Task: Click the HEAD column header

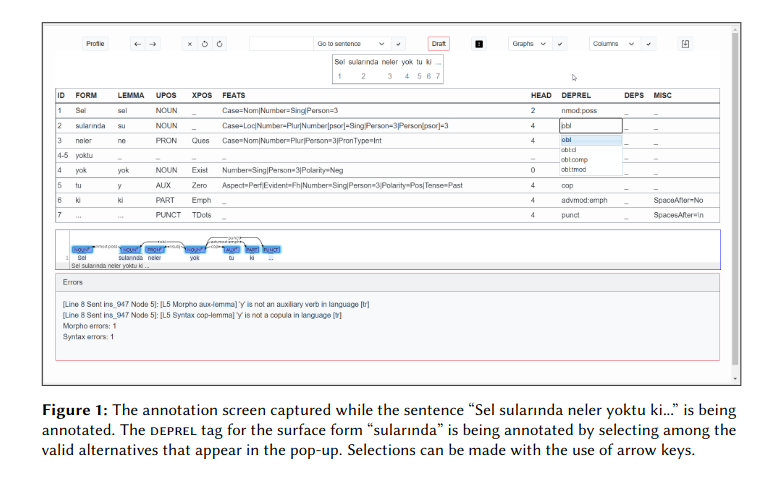Action: [541, 96]
